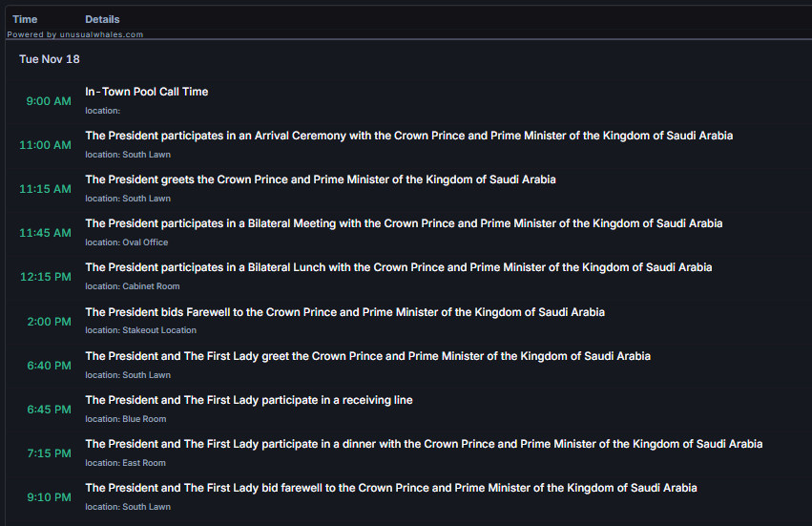
Task: Open the unusualwhales.com attribution link
Action: pyautogui.click(x=75, y=34)
